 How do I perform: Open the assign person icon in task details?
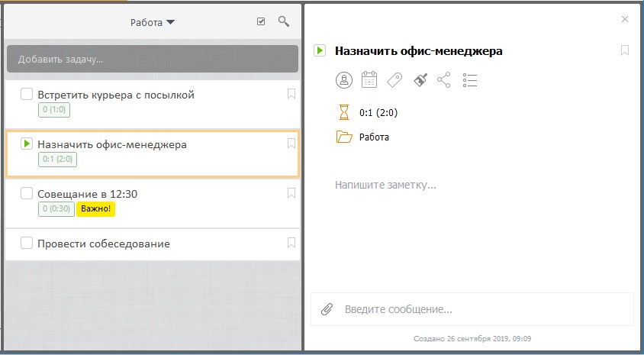[344, 79]
